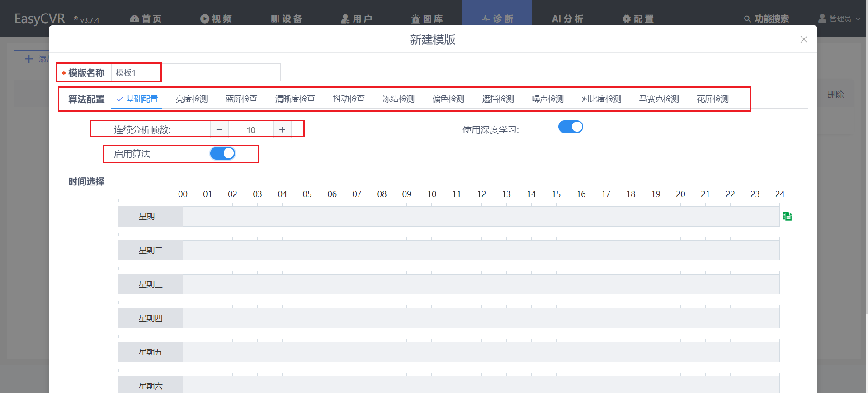The height and width of the screenshot is (393, 868).
Task: Click the 首页 home icon in navbar
Action: (x=134, y=19)
